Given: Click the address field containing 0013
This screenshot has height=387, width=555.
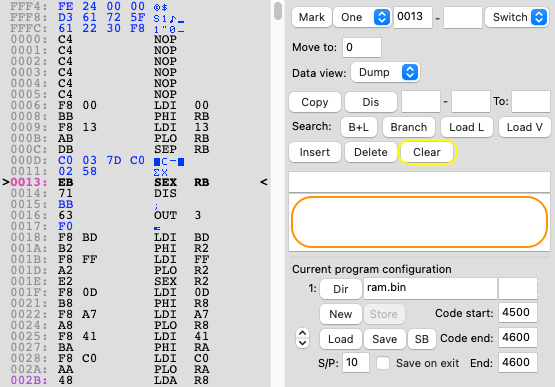Looking at the screenshot, I should point(413,17).
